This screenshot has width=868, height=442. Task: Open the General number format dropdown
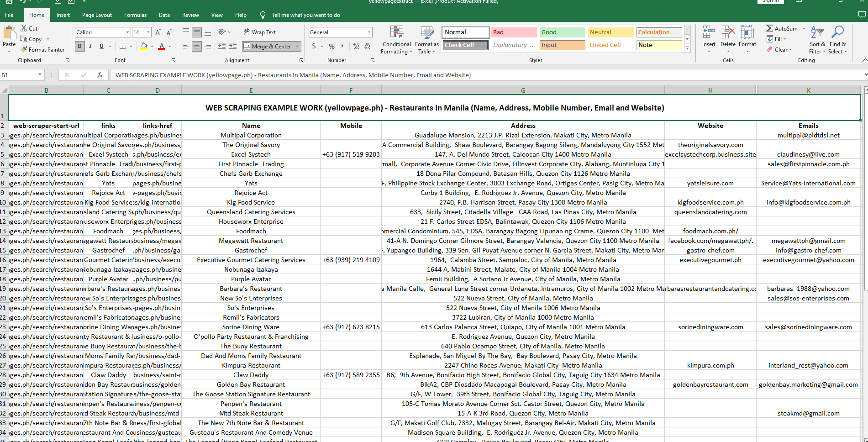click(369, 32)
